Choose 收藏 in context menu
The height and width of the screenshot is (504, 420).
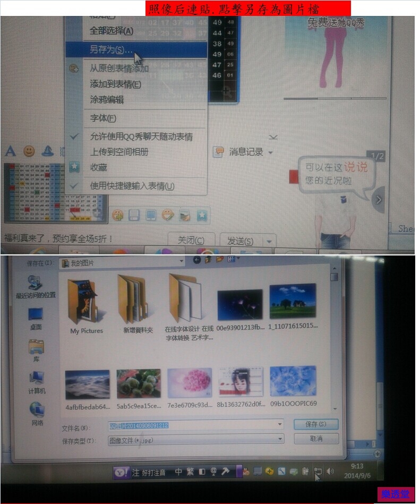98,167
